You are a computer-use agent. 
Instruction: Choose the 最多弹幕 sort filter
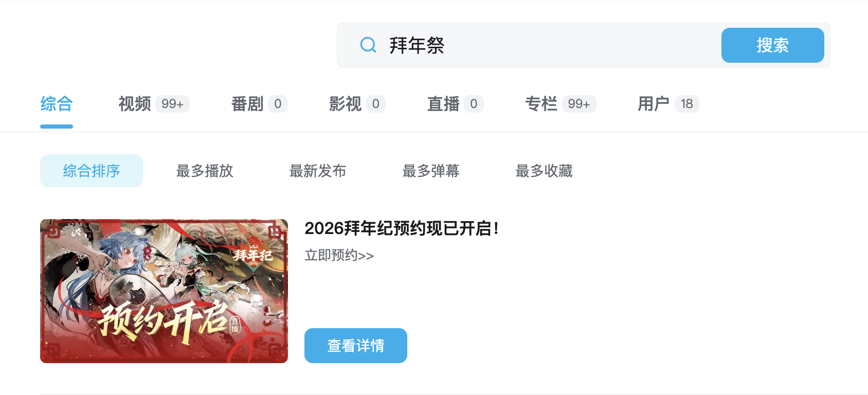[431, 171]
